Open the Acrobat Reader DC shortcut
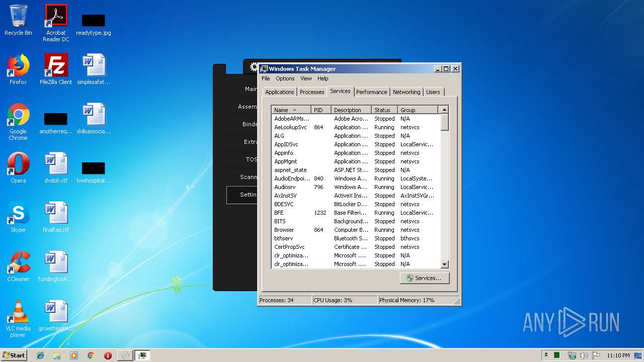Image resolution: width=644 pixels, height=362 pixels. pyautogui.click(x=56, y=20)
